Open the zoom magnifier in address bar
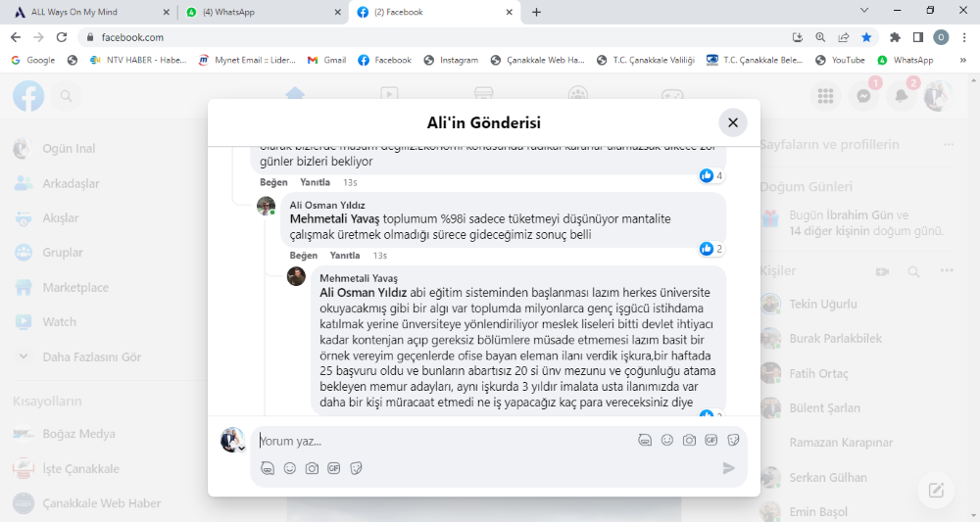The width and height of the screenshot is (980, 522). (x=820, y=37)
